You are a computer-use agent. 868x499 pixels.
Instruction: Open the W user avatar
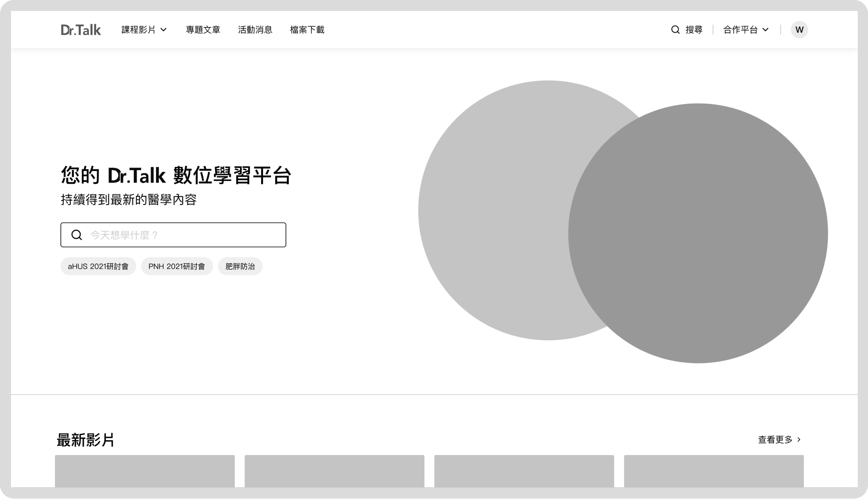pos(799,30)
